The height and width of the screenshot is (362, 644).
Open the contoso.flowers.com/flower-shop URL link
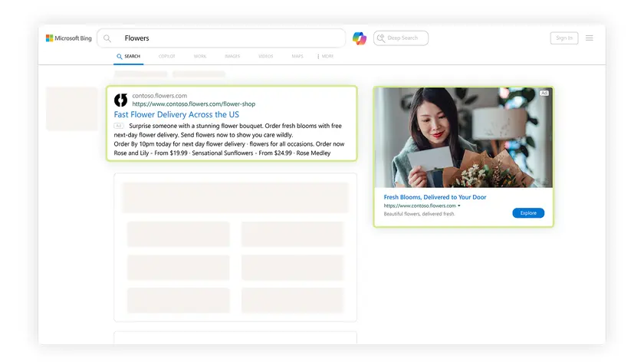click(193, 104)
